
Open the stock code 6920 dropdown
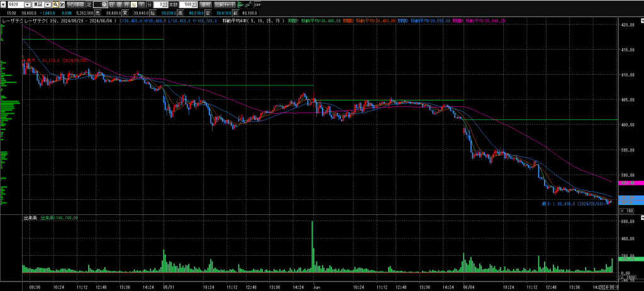coord(29,4)
